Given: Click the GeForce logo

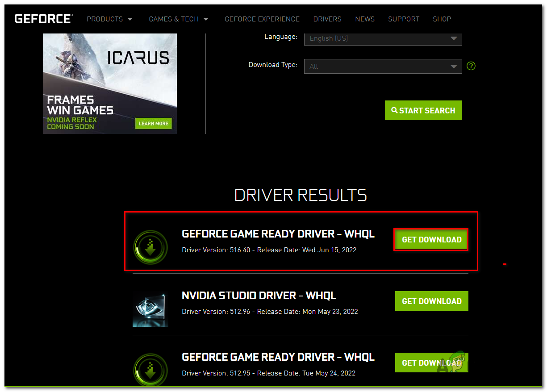Looking at the screenshot, I should click(43, 19).
